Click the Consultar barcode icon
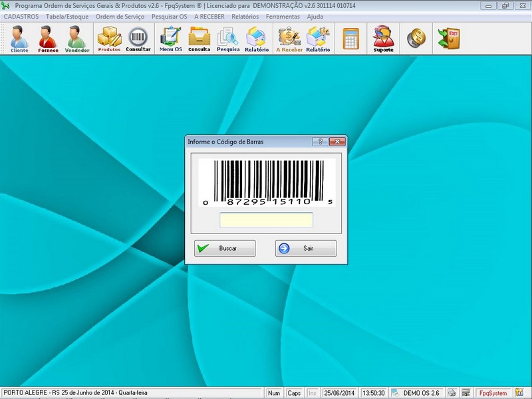The height and width of the screenshot is (399, 532). [x=138, y=39]
